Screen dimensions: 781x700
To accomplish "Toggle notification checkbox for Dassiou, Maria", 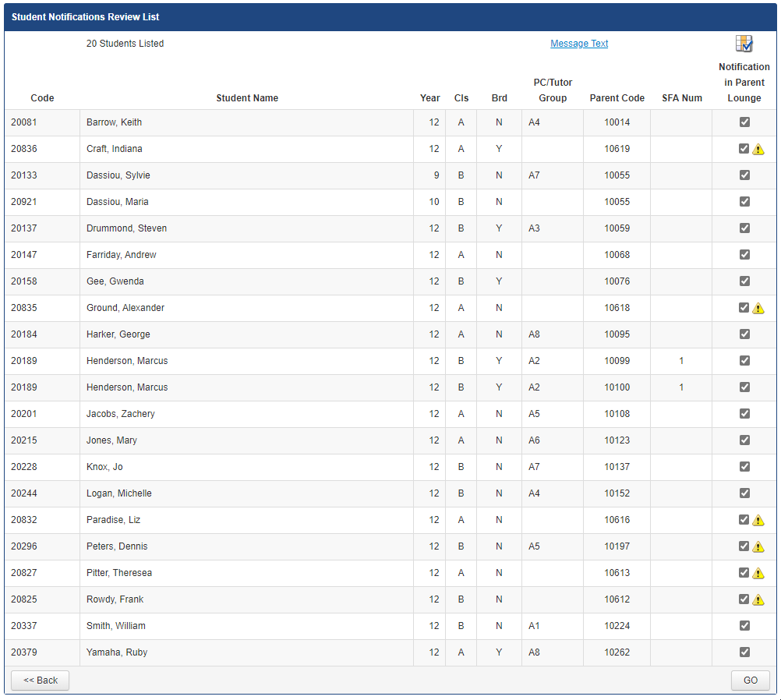I will (x=744, y=201).
